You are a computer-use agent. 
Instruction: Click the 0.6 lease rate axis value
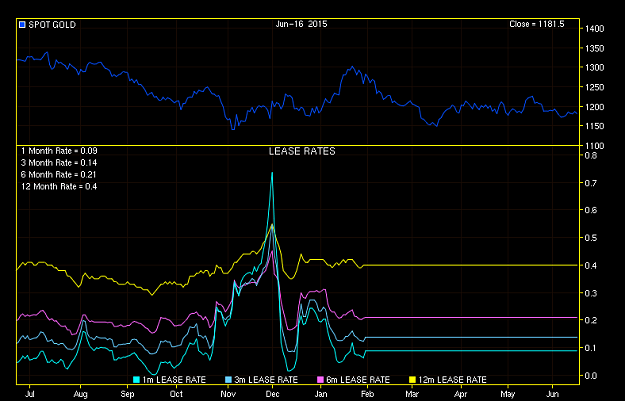click(591, 210)
